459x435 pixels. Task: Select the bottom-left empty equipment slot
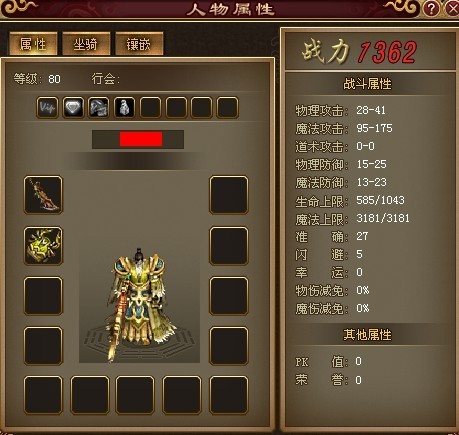43,395
